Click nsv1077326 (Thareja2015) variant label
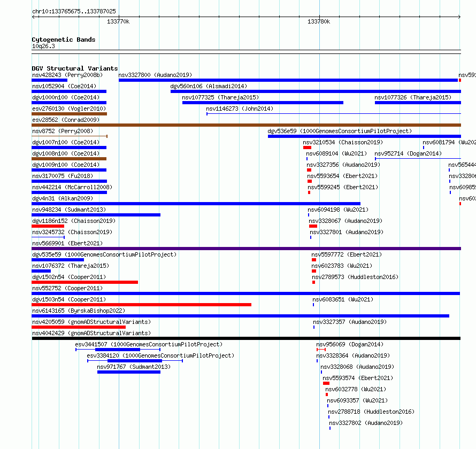 [413, 97]
